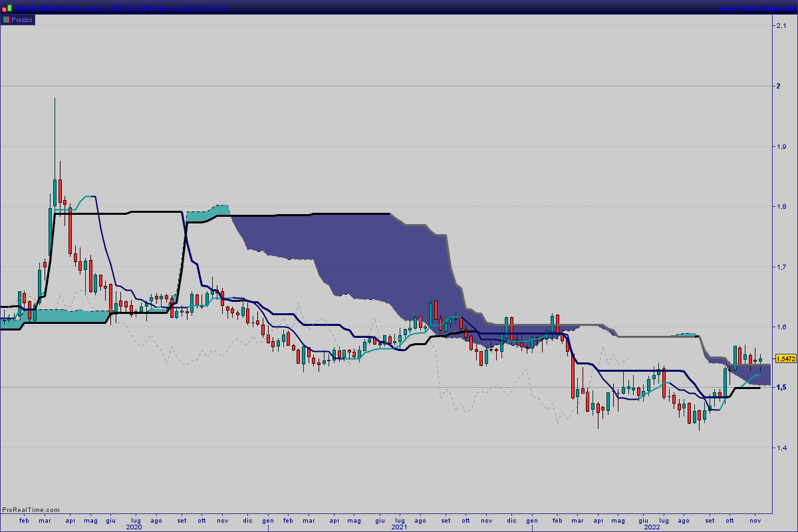Click the first 'feb' label on time axis
Screen dimensions: 798x532
(x=25, y=520)
